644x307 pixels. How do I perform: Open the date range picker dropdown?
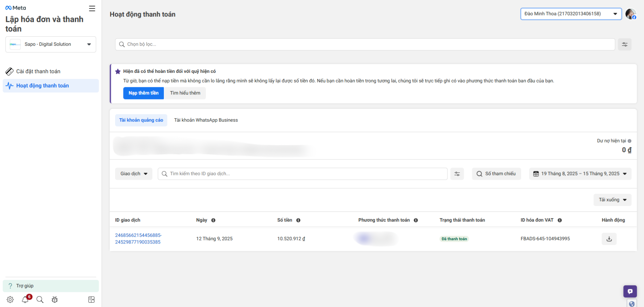pos(580,174)
